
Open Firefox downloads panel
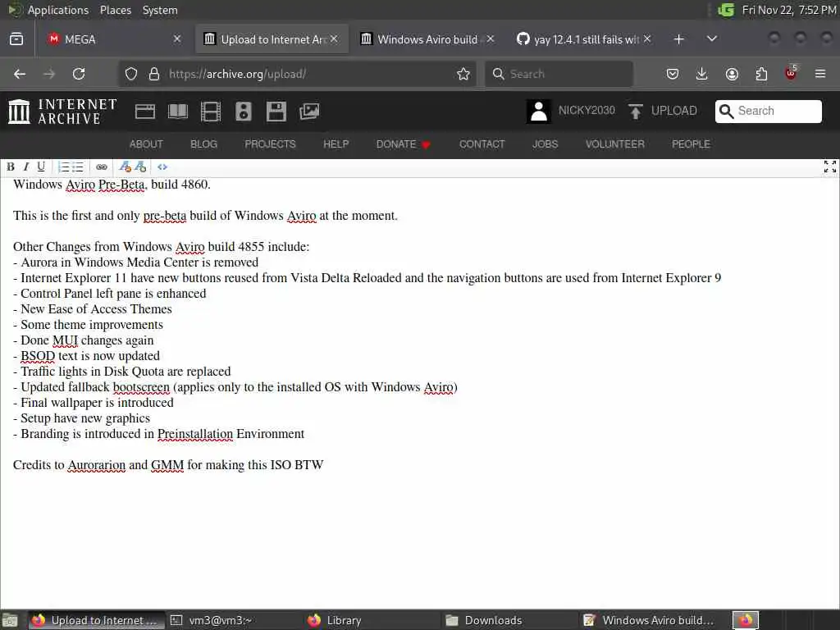[x=701, y=74]
